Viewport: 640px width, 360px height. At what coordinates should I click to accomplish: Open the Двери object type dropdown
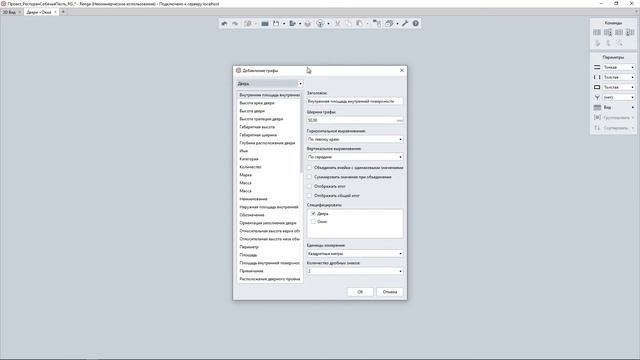269,84
